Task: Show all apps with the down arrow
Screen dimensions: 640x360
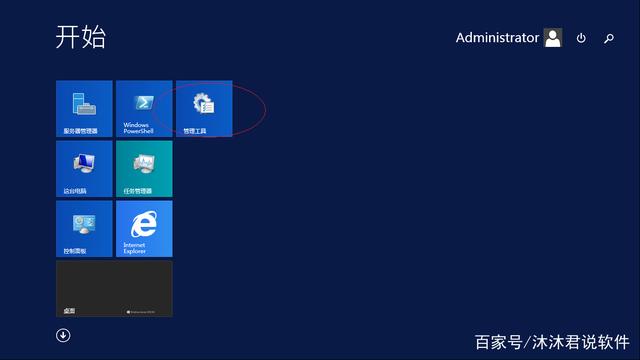Action: tap(63, 336)
